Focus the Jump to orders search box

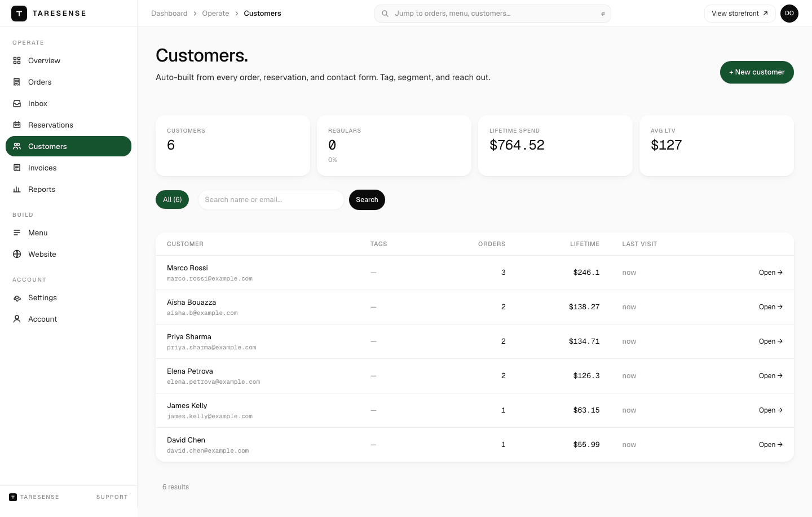[493, 14]
